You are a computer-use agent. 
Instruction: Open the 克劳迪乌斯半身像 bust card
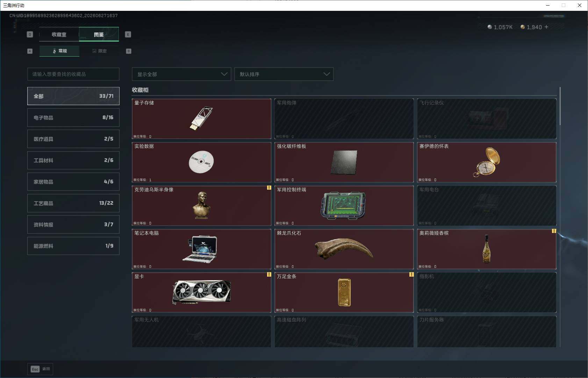pyautogui.click(x=201, y=205)
